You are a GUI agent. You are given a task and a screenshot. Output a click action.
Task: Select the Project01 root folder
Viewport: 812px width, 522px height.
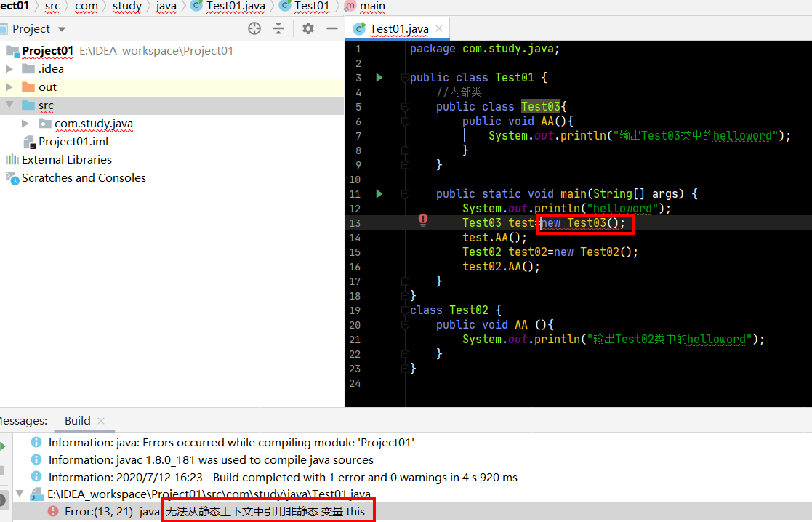[x=48, y=51]
